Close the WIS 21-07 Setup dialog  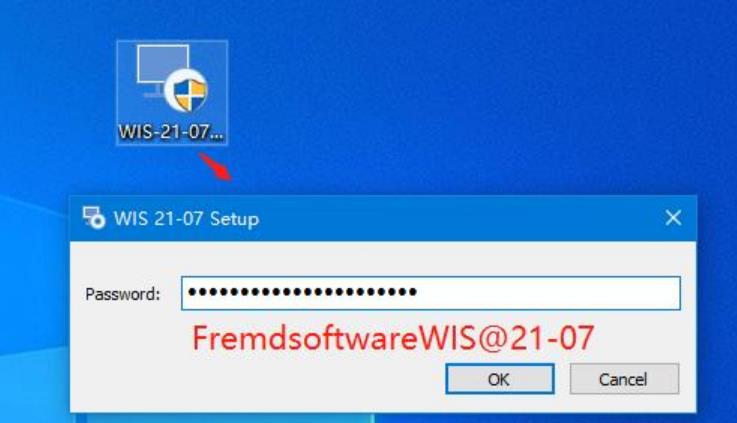point(673,218)
